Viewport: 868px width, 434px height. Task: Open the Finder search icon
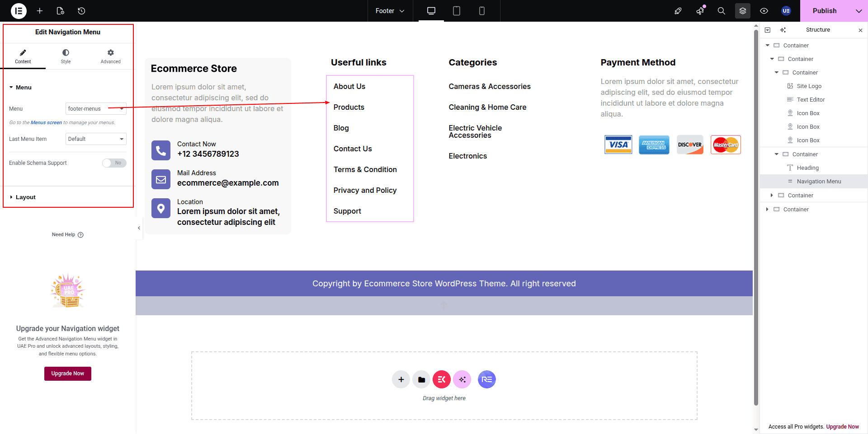(722, 11)
